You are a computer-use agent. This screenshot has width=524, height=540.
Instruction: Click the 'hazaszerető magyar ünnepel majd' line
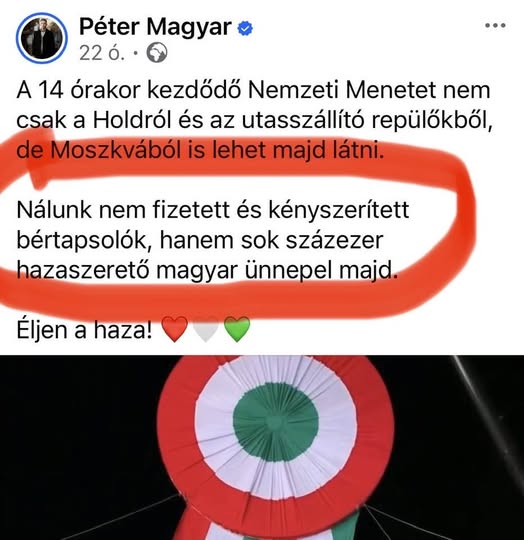207,271
